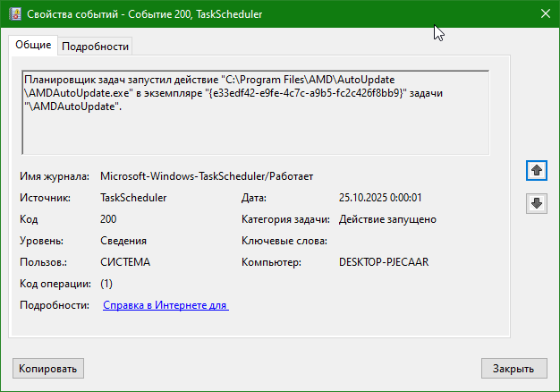Image resolution: width=560 pixels, height=392 pixels.
Task: Click the Уровень label
Action: click(x=41, y=241)
